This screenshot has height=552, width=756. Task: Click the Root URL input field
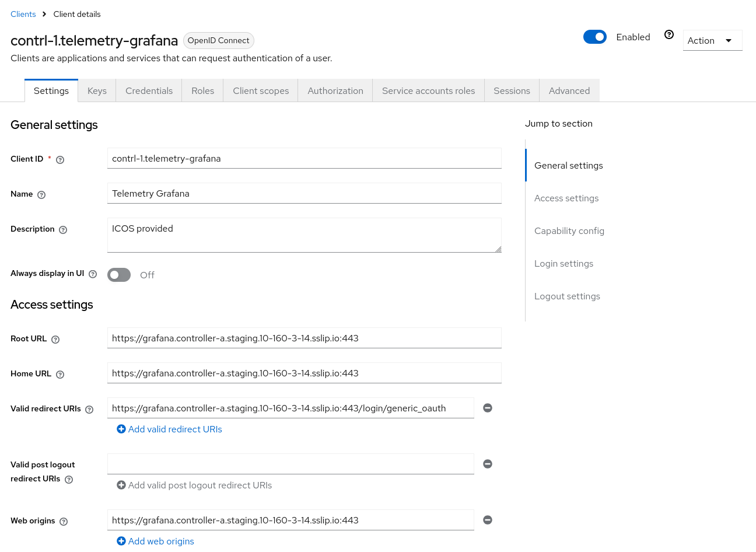pos(304,338)
